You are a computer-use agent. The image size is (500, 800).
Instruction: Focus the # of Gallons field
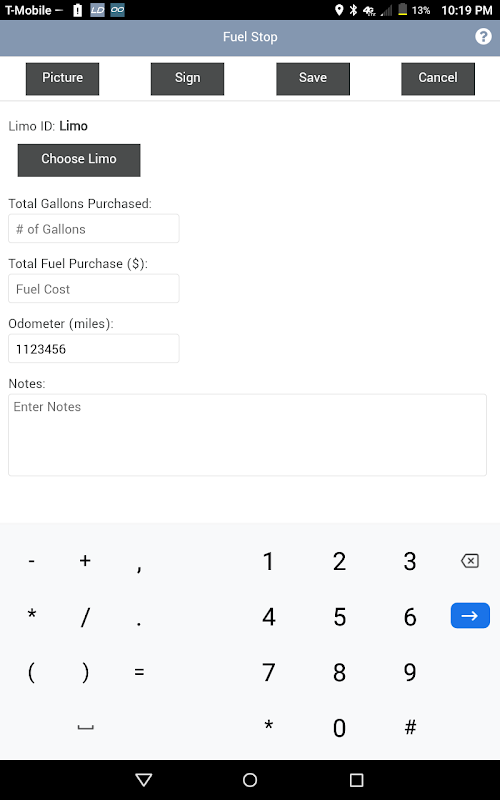[94, 229]
